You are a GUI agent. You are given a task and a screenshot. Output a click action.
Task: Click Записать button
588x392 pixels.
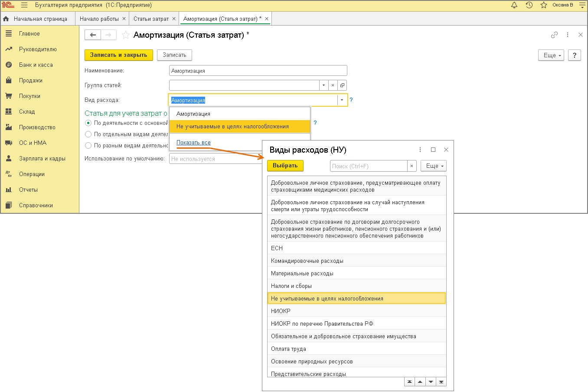pos(174,55)
